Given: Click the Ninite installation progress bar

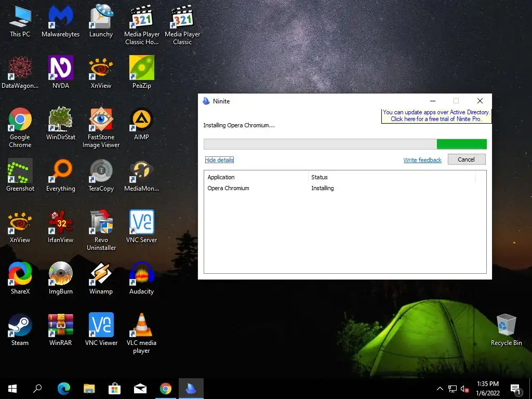Looking at the screenshot, I should 345,144.
